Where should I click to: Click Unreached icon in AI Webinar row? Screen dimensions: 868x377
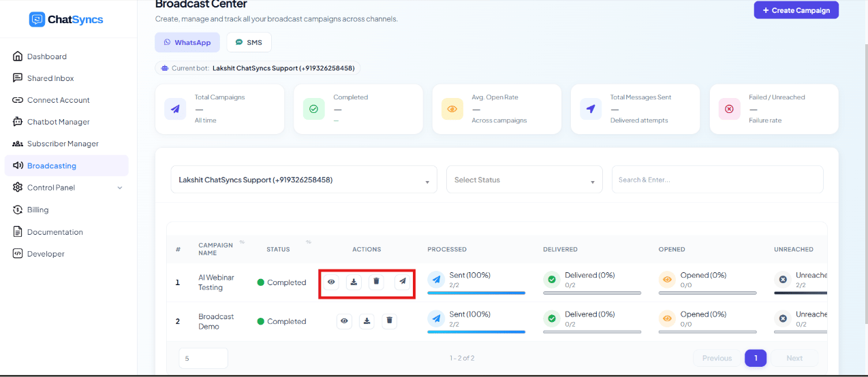coord(783,279)
